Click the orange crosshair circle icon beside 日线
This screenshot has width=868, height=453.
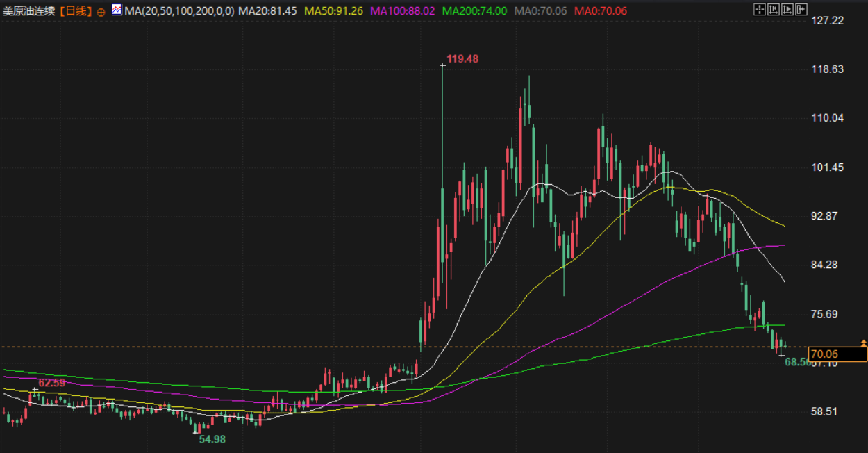coord(101,12)
